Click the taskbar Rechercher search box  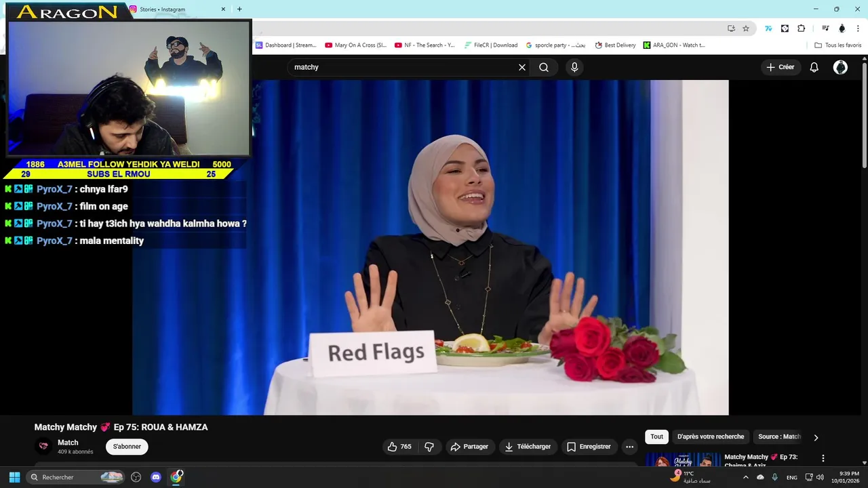tap(76, 477)
